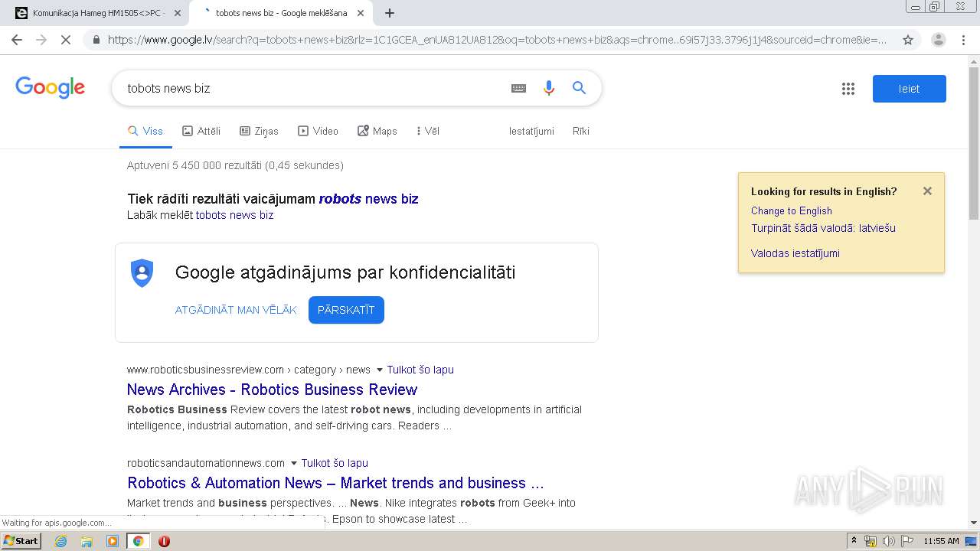
Task: Expand the Vēl more menu
Action: click(428, 131)
